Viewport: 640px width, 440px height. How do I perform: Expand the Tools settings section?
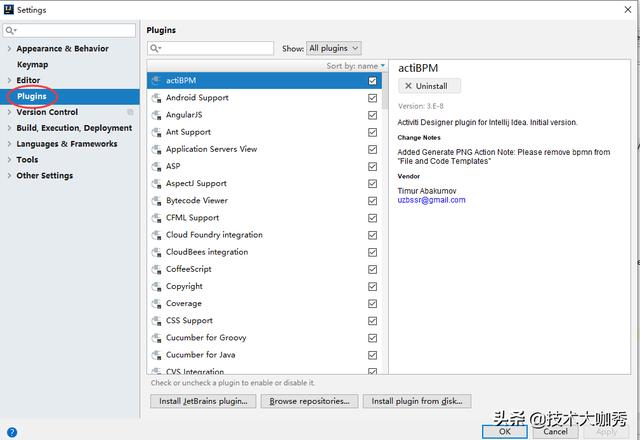[9, 160]
